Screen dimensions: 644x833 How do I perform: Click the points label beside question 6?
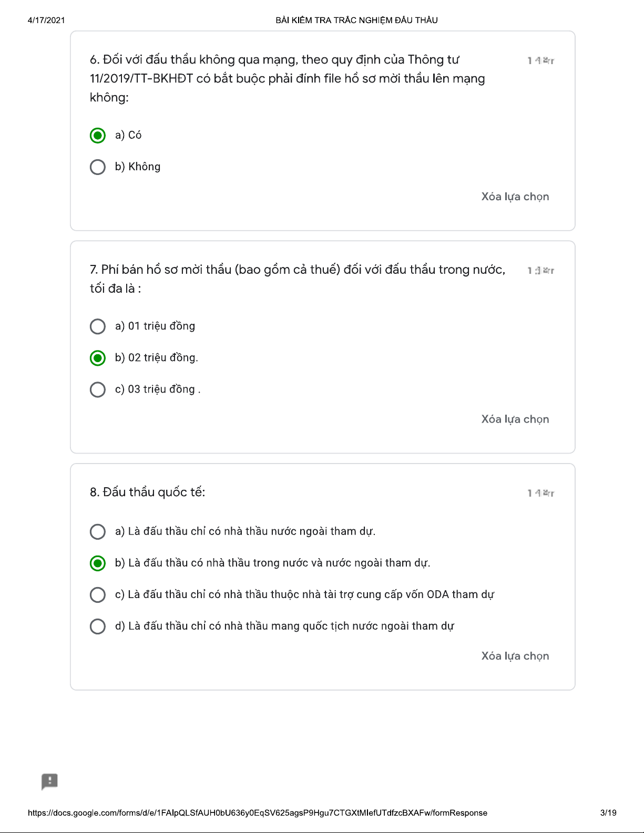[x=540, y=61]
